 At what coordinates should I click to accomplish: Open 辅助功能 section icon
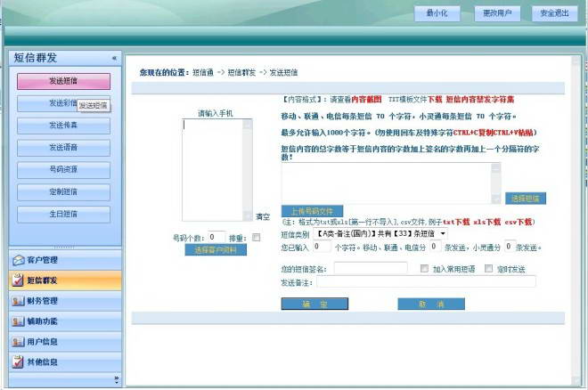coord(18,321)
